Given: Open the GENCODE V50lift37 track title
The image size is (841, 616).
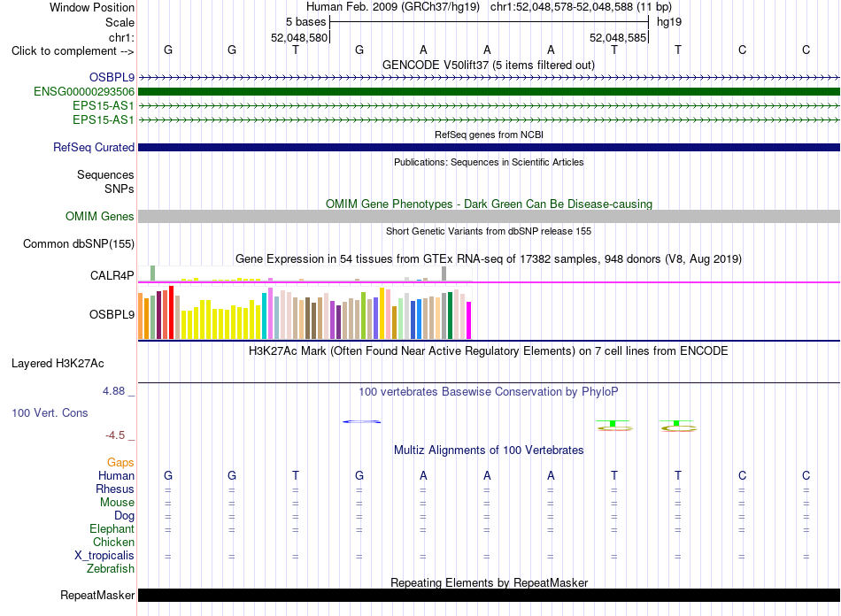Looking at the screenshot, I should (x=488, y=65).
